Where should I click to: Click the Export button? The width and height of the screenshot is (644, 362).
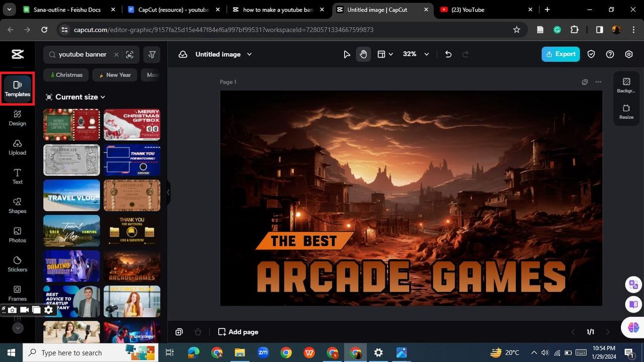(560, 54)
